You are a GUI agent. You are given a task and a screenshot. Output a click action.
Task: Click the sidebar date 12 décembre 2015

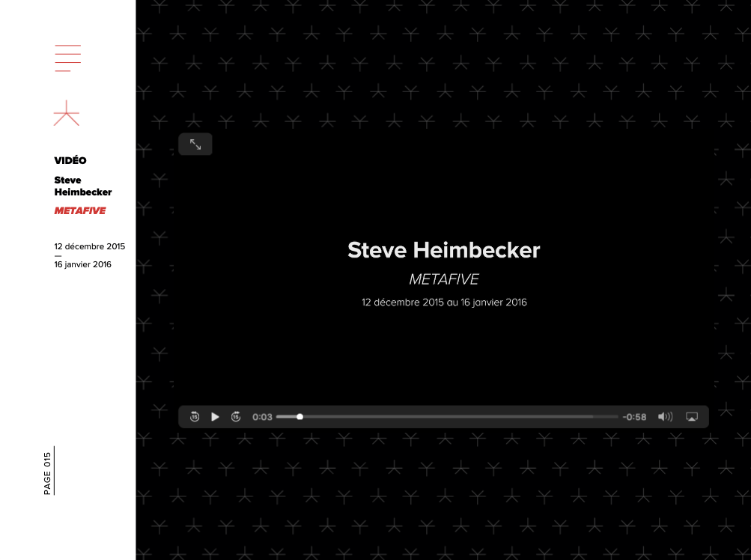(x=89, y=246)
